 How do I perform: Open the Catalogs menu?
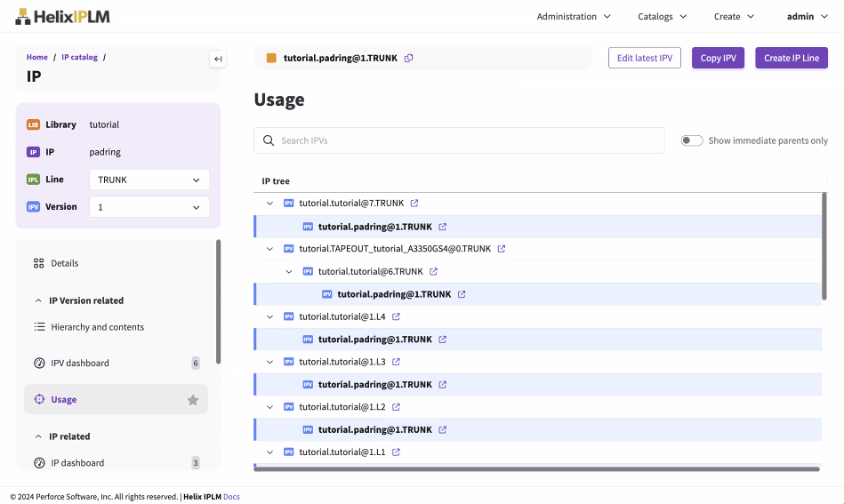click(x=662, y=16)
